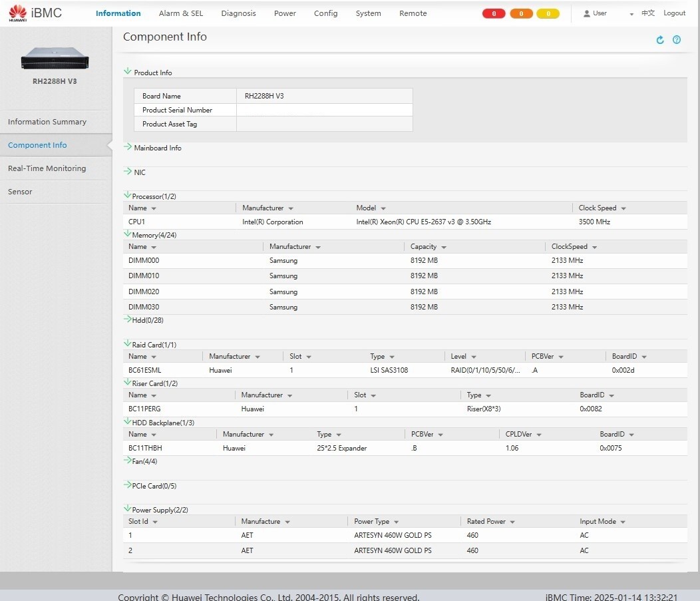Collapse the Processor(1/2) section
The image size is (700, 601).
coord(127,195)
